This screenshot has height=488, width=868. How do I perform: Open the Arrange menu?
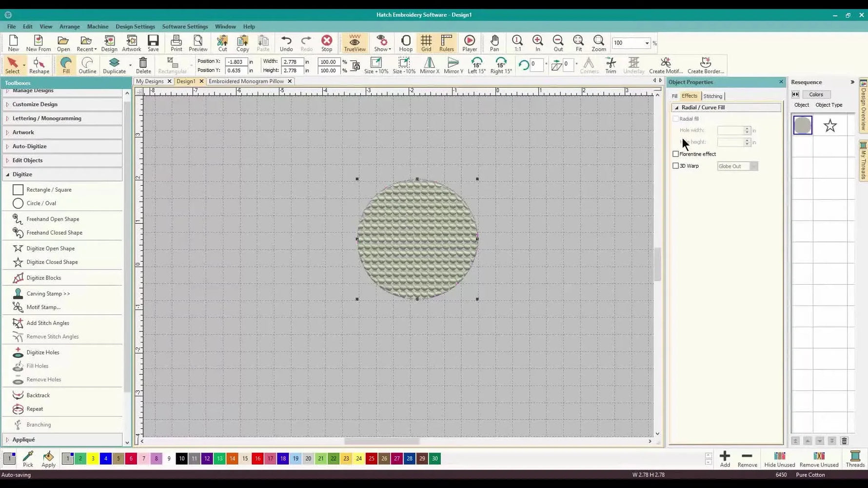[x=69, y=27]
